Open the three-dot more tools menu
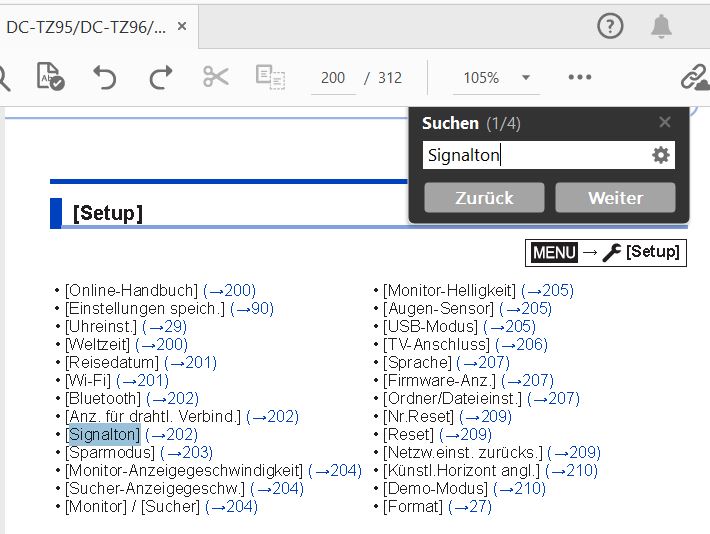The image size is (710, 534). pyautogui.click(x=580, y=78)
